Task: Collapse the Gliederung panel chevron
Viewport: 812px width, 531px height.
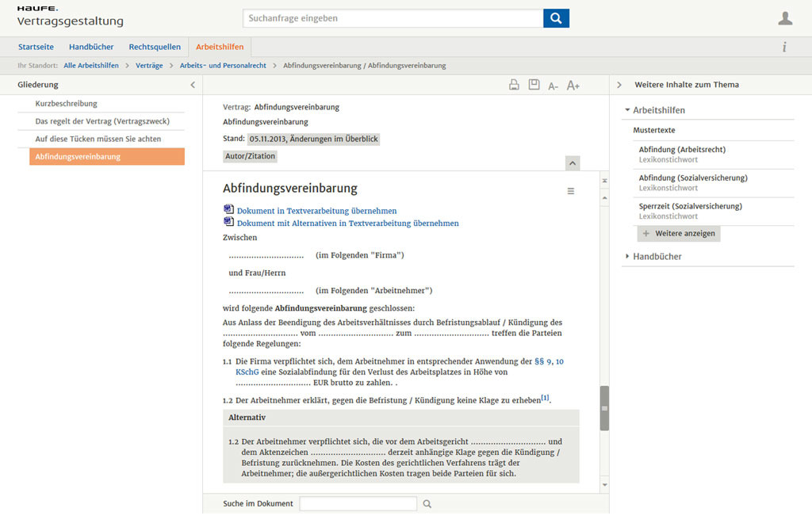Action: [x=193, y=85]
